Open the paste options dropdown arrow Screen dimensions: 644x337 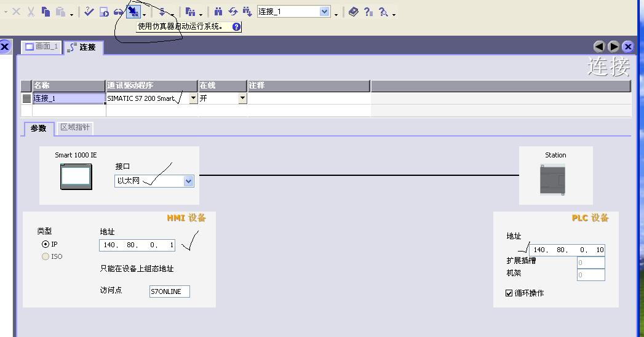coord(71,14)
